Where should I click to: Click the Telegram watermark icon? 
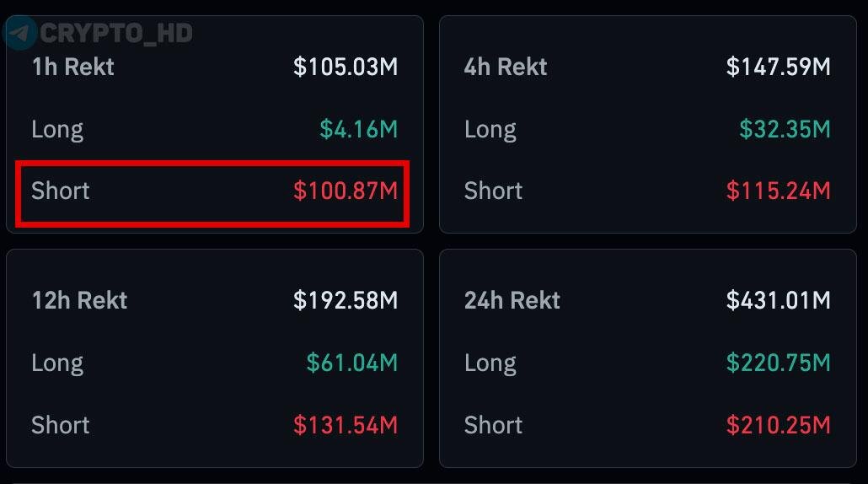(x=19, y=33)
